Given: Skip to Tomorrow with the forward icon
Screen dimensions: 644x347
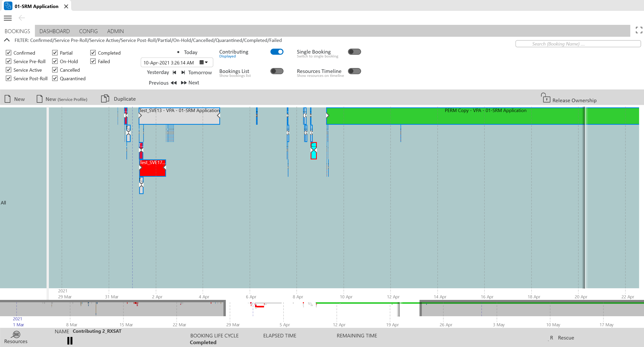Looking at the screenshot, I should 184,72.
